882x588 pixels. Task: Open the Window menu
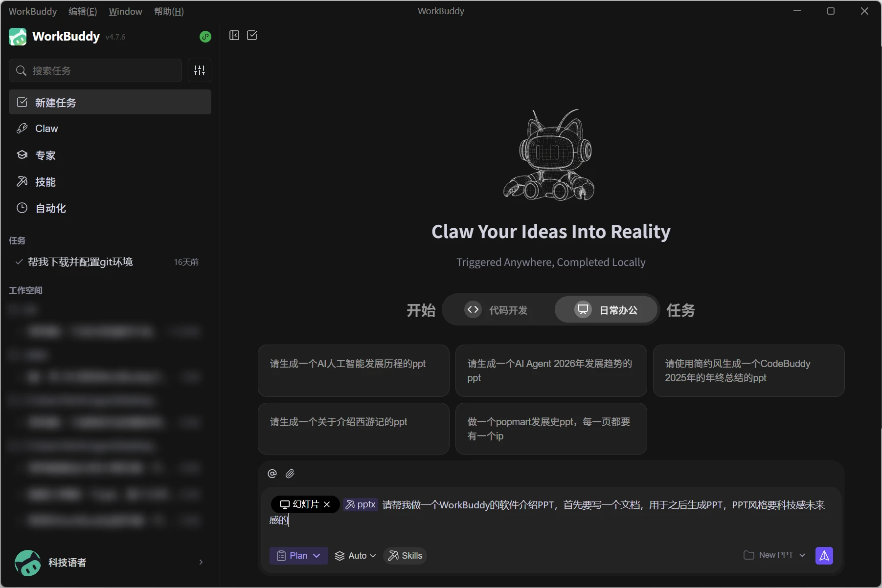coord(125,11)
